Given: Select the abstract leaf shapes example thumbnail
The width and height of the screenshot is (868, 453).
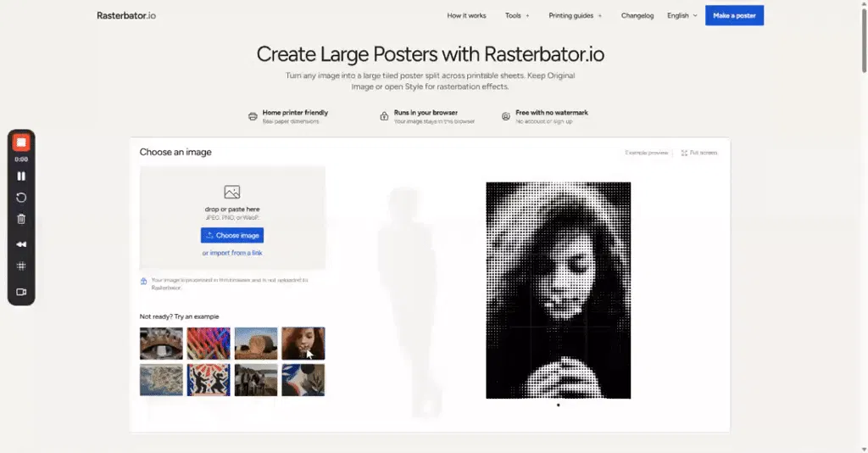Looking at the screenshot, I should click(x=303, y=380).
